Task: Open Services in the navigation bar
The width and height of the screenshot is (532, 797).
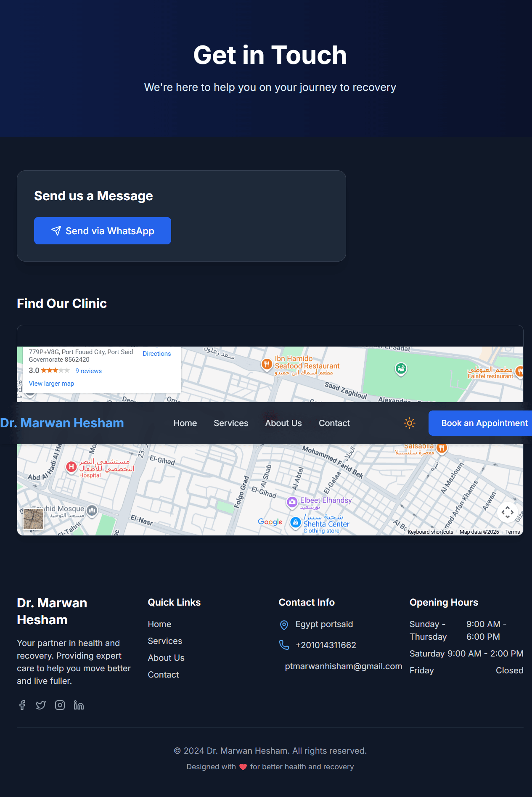Action: coord(231,423)
